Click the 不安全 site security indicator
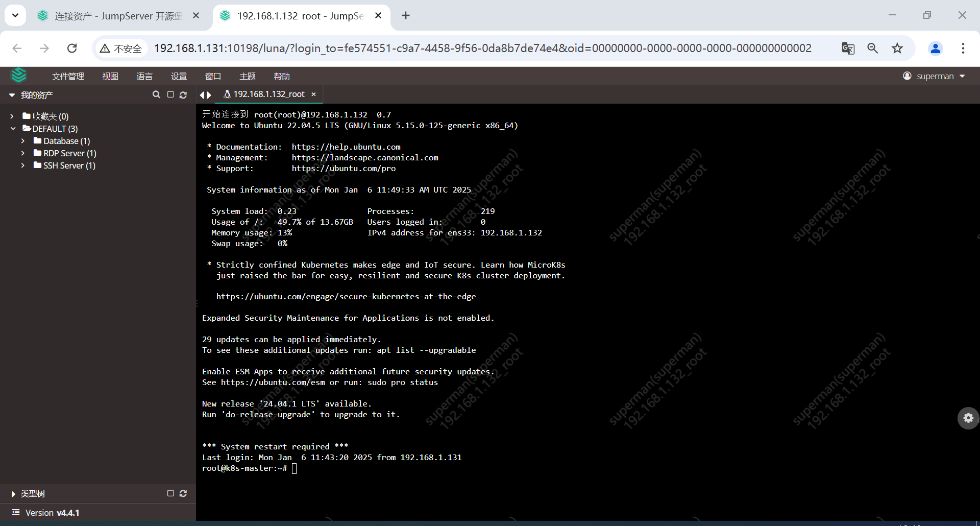980x526 pixels. tap(121, 49)
